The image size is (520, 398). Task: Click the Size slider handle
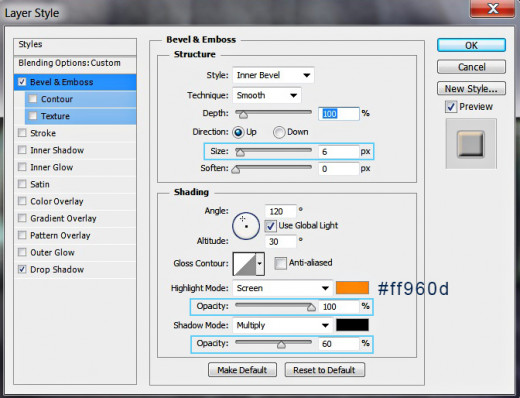pos(240,153)
